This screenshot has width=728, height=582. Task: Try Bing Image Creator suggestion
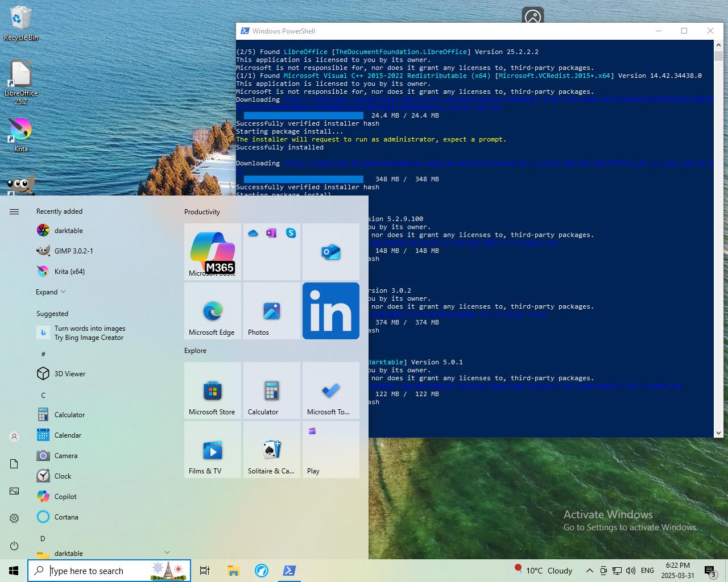pyautogui.click(x=102, y=333)
